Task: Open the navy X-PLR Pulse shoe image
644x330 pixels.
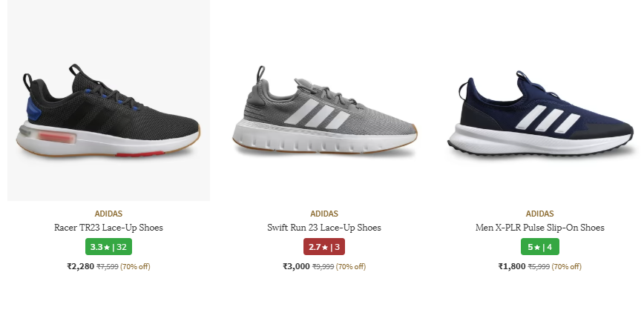Action: pos(539,100)
